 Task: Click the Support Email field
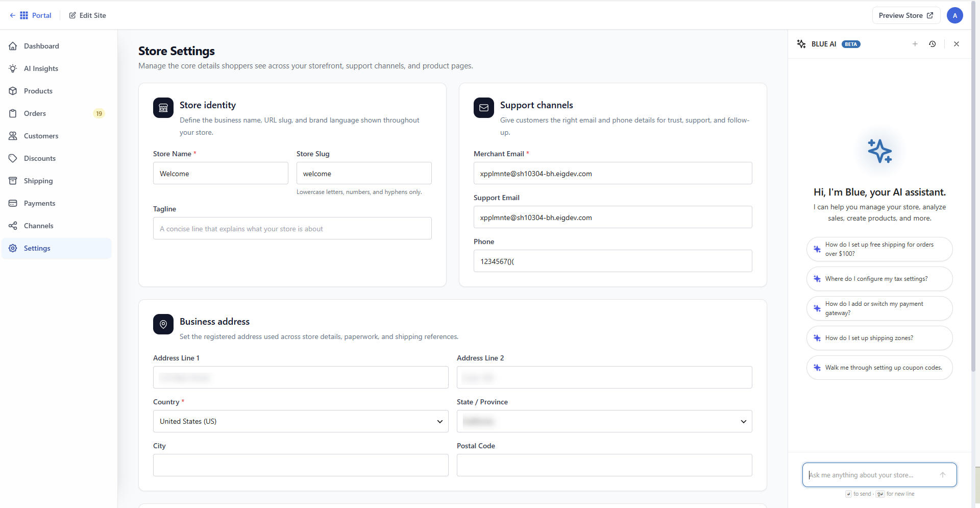pos(613,217)
